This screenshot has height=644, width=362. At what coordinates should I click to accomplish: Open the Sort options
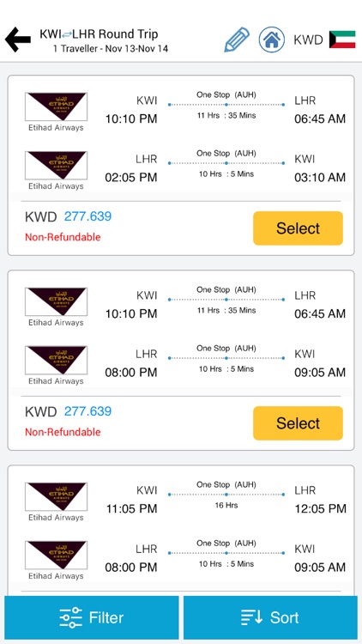tap(270, 617)
